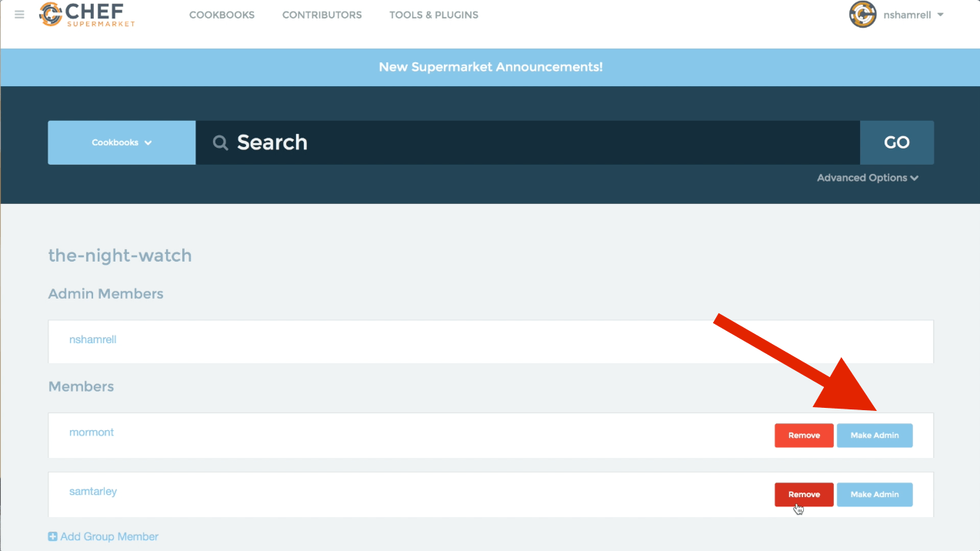980x551 pixels.
Task: Open the nshamrell admin member profile link
Action: pos(92,339)
